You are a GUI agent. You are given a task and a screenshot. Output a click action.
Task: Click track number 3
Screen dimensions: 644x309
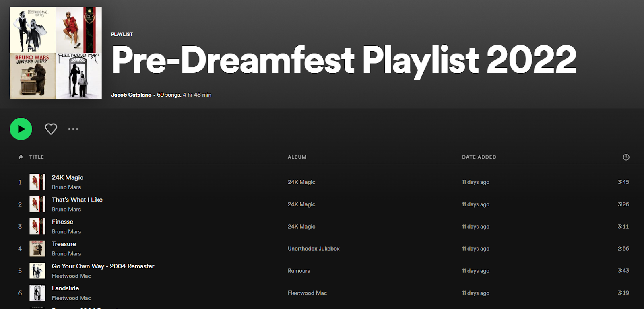20,227
